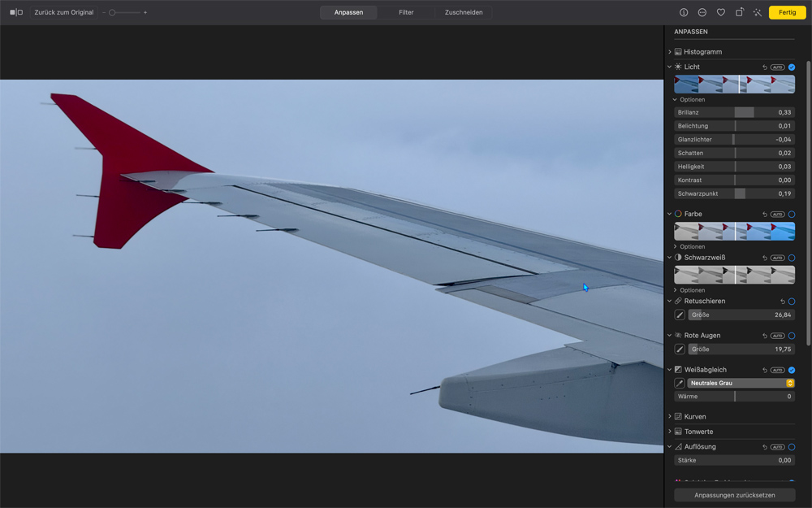
Task: Apply AUTO to the Farbe section
Action: (777, 214)
